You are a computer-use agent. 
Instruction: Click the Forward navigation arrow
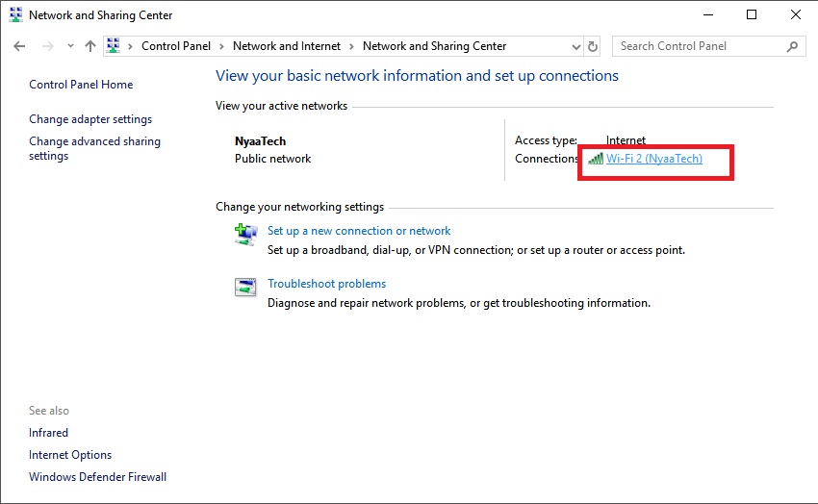pyautogui.click(x=46, y=46)
